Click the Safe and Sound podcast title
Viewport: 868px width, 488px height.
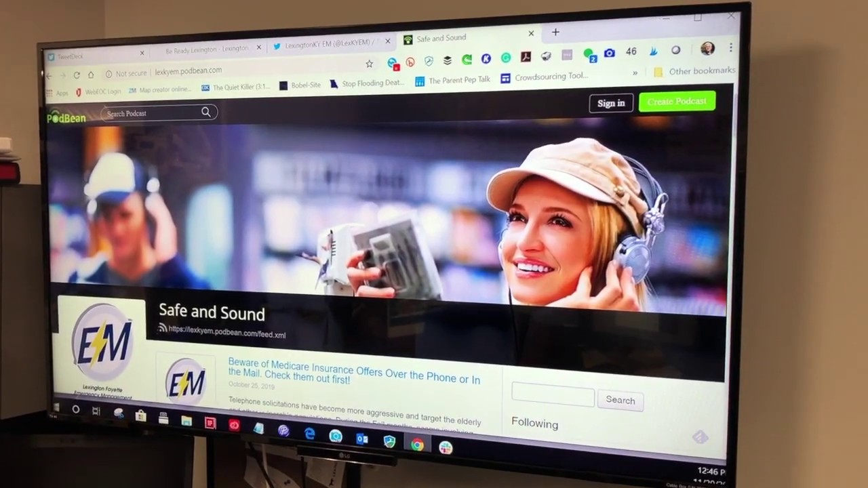(212, 312)
